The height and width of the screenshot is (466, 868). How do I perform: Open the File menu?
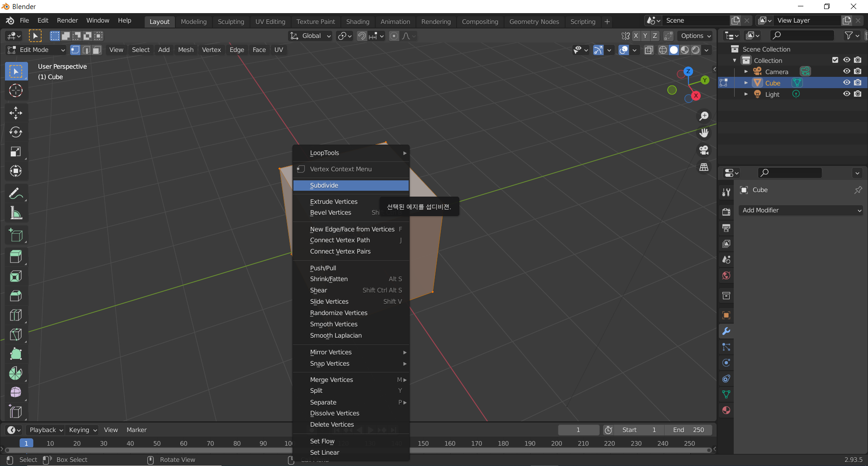pyautogui.click(x=24, y=20)
